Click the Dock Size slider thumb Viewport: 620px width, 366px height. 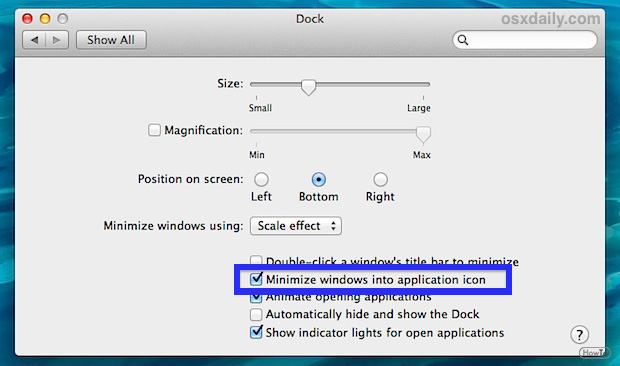pyautogui.click(x=308, y=87)
